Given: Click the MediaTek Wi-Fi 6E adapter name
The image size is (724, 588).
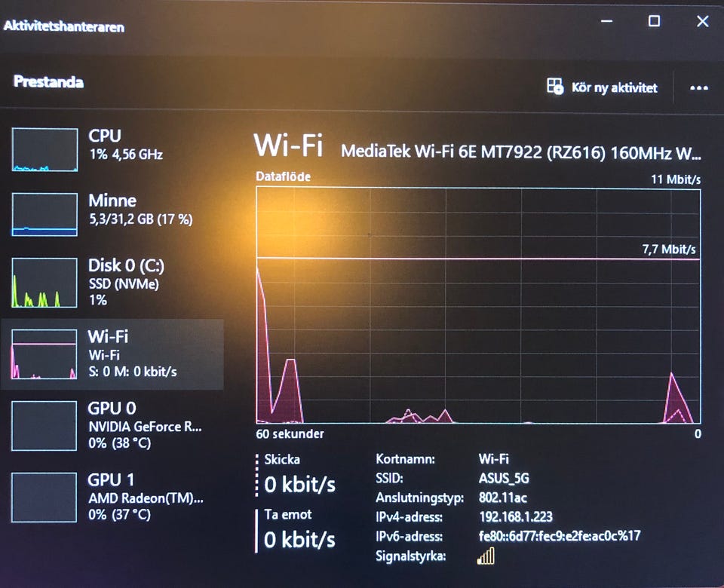Looking at the screenshot, I should [x=521, y=152].
